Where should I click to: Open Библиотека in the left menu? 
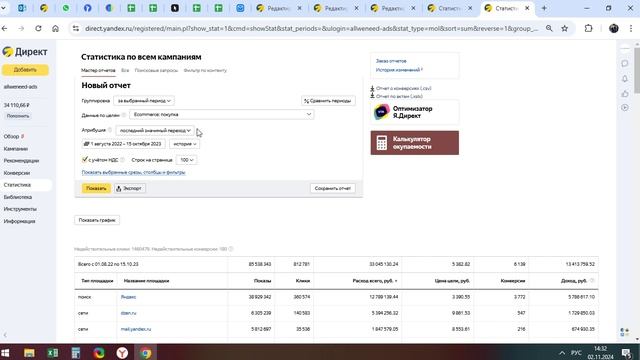tap(18, 197)
